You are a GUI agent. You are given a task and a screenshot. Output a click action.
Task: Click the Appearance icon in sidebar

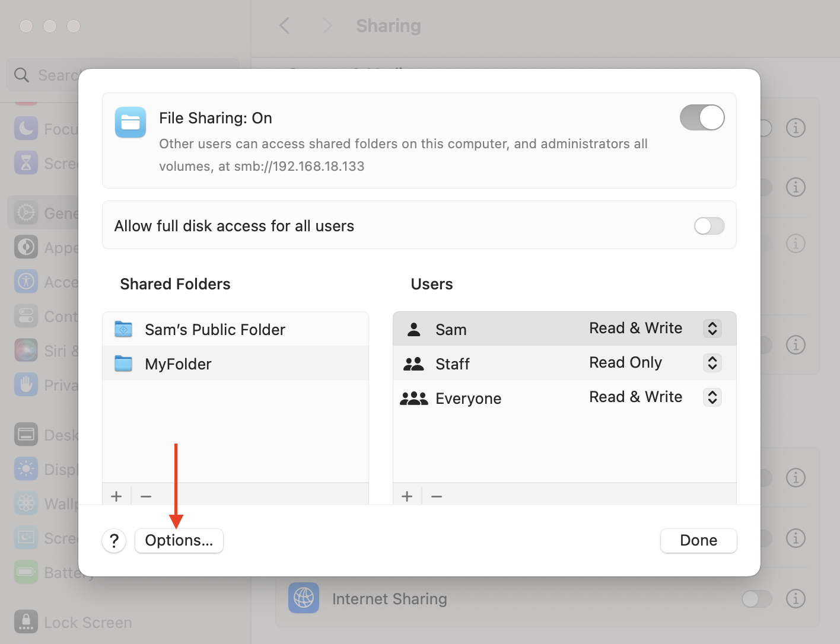pos(26,247)
